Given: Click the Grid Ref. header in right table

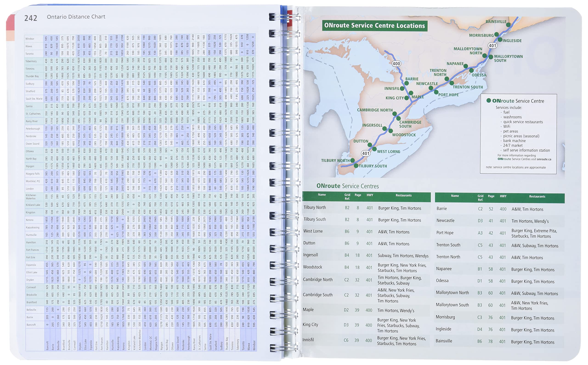Looking at the screenshot, I should coord(480,198).
